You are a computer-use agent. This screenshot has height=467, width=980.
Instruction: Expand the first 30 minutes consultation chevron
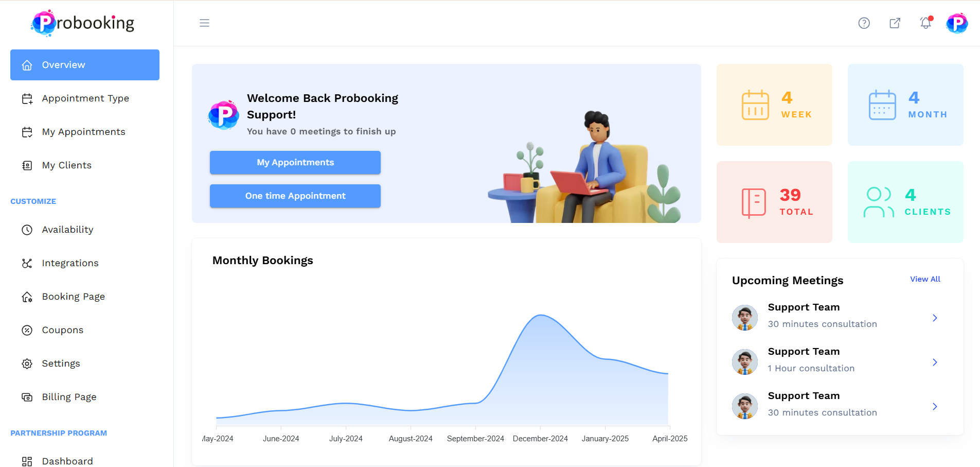click(935, 318)
